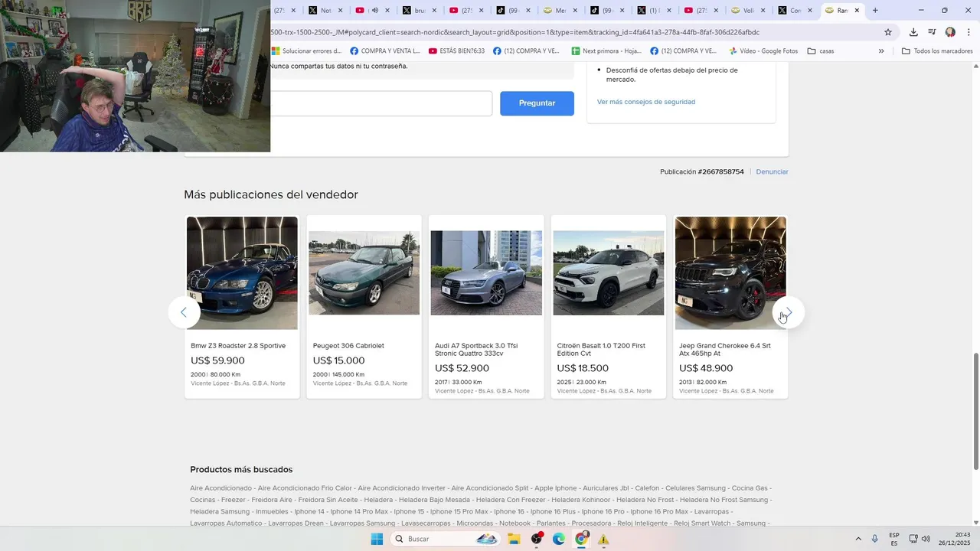Viewport: 980px width, 551px height.
Task: Click the page vertical scrollbar thumb
Action: (x=975, y=411)
